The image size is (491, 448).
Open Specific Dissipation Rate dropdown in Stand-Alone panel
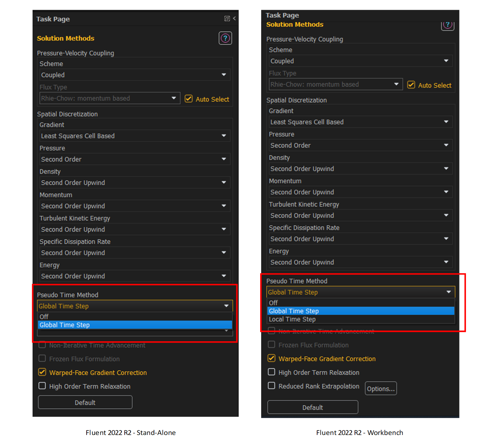pos(135,253)
